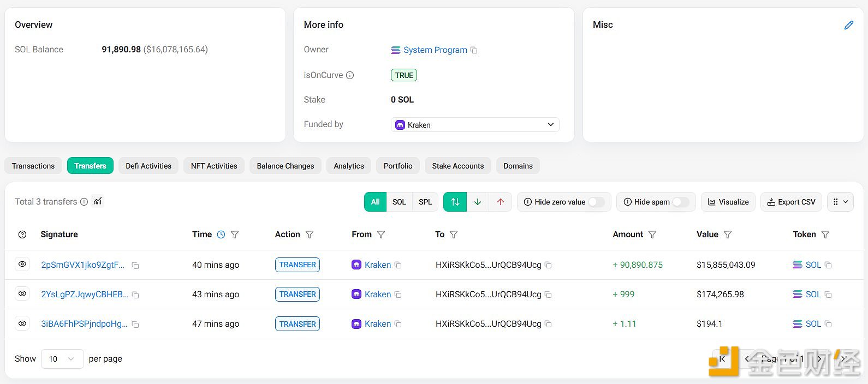Screen dimensions: 868x384
Task: Copy the System Program owner address
Action: (474, 50)
